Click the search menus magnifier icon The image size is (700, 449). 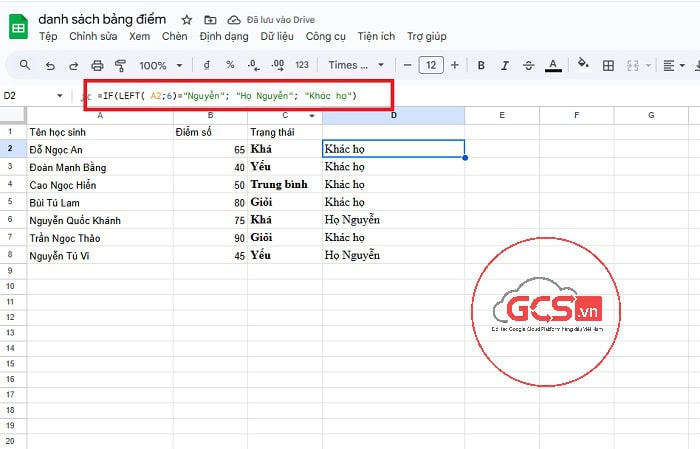click(x=24, y=66)
